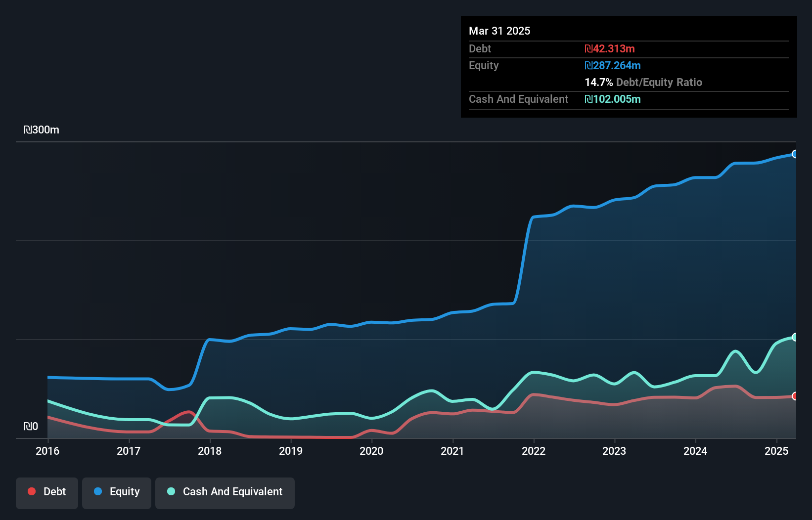Select the teal Cash endpoint marker at chart edge

[x=795, y=337]
